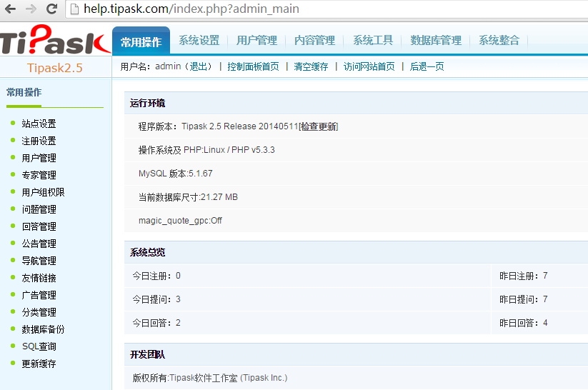Viewport: 588px width, 390px height.
Task: Open 系统设置 tab
Action: pyautogui.click(x=199, y=40)
